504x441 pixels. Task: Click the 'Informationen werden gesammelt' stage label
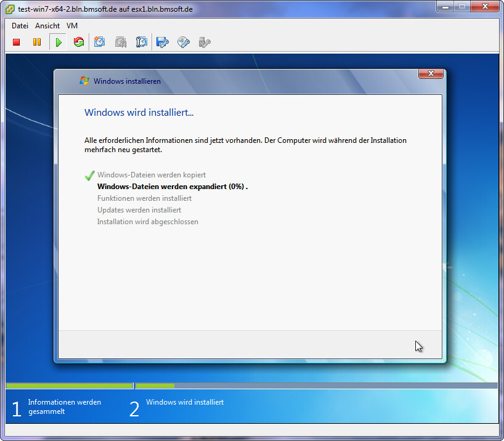click(64, 407)
